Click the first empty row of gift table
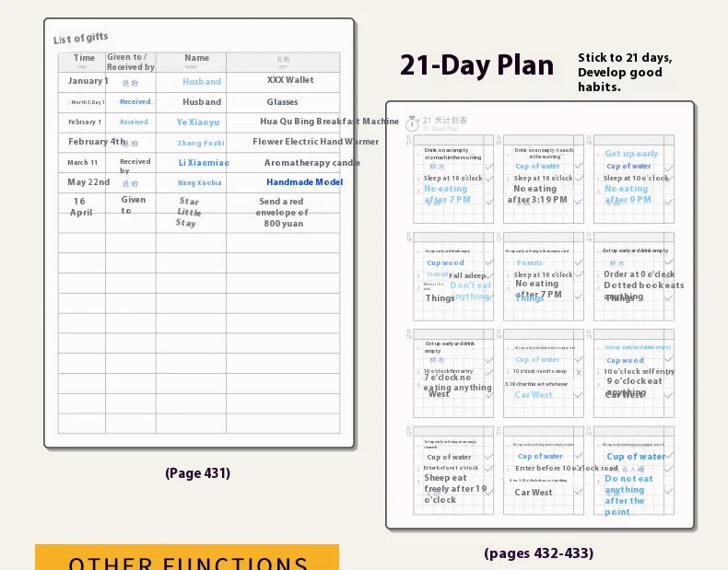Screen dimensions: 728x570 click(199, 242)
